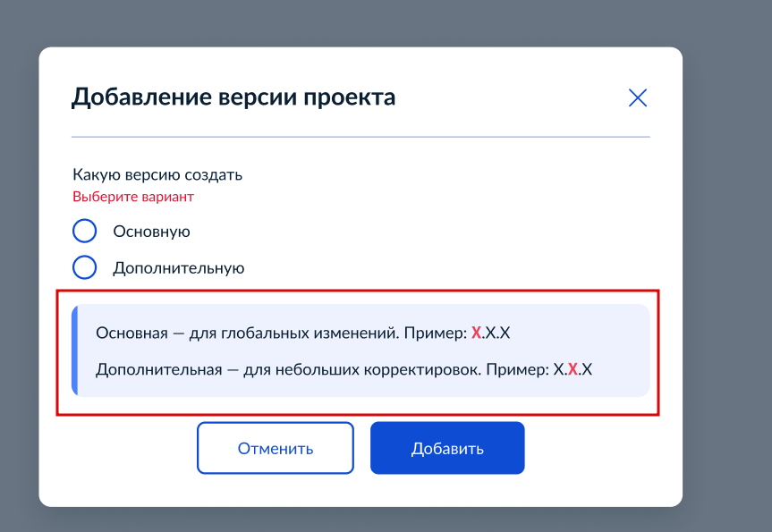Click the word Пример in the Дополнительная hint

(516, 370)
